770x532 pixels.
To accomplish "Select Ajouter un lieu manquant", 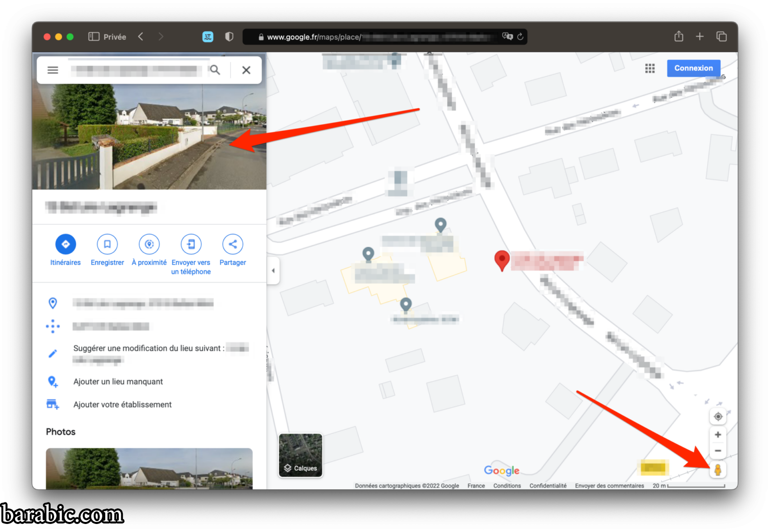I will click(x=118, y=382).
